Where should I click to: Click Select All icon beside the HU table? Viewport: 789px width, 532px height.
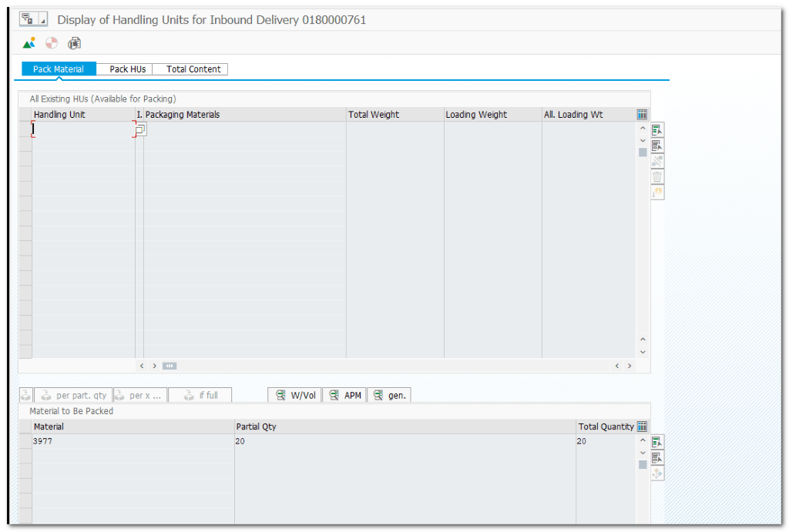(x=657, y=130)
